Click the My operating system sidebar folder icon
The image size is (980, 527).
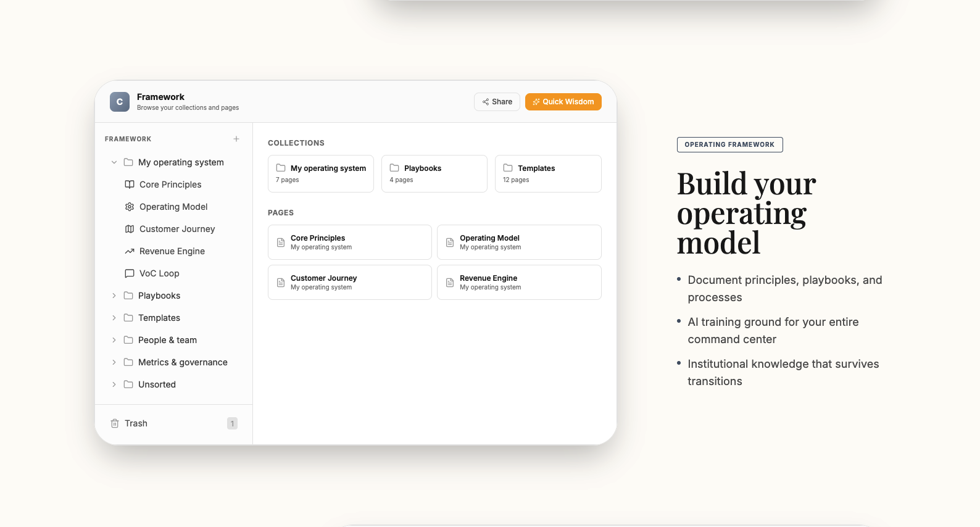128,162
